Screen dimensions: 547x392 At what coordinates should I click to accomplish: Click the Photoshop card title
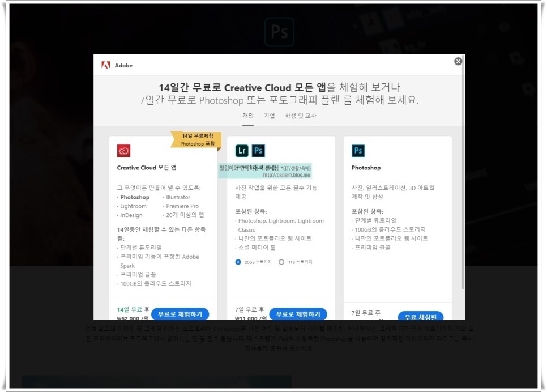click(x=366, y=168)
